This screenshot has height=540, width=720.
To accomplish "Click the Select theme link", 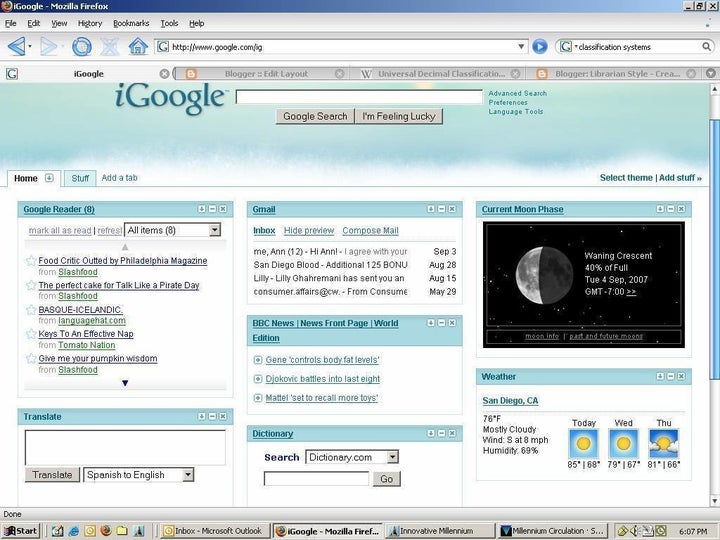I will (626, 178).
